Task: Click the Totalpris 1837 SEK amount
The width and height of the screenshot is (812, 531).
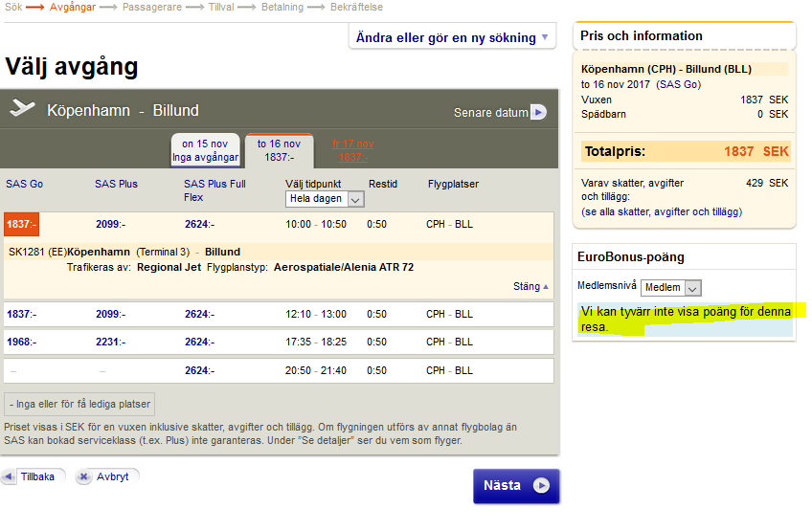Action: click(x=756, y=151)
